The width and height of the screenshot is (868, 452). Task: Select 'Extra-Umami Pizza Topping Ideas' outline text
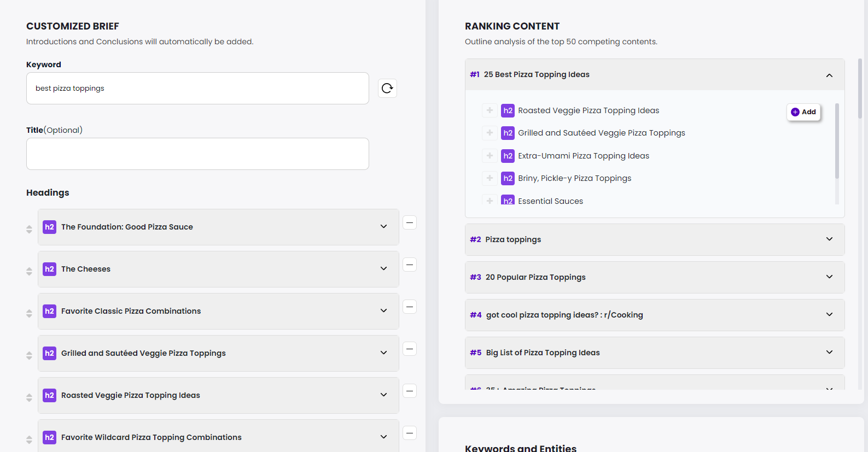point(584,156)
